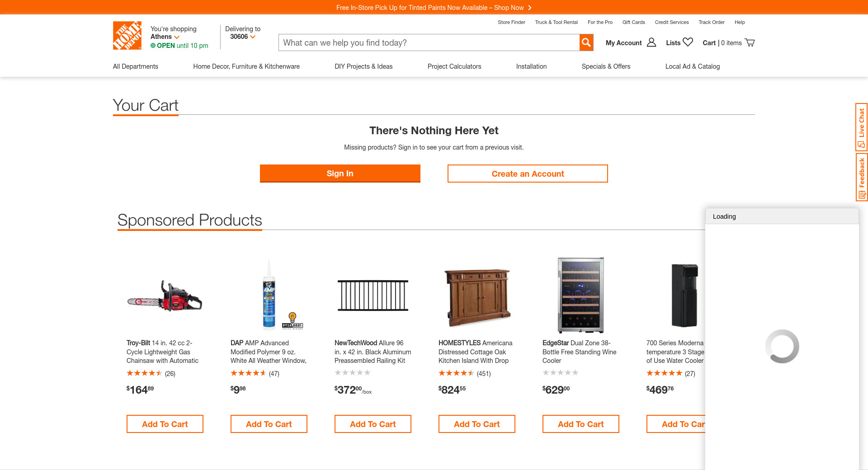Open the Live Chat side tab
The height and width of the screenshot is (470, 868).
tap(861, 127)
